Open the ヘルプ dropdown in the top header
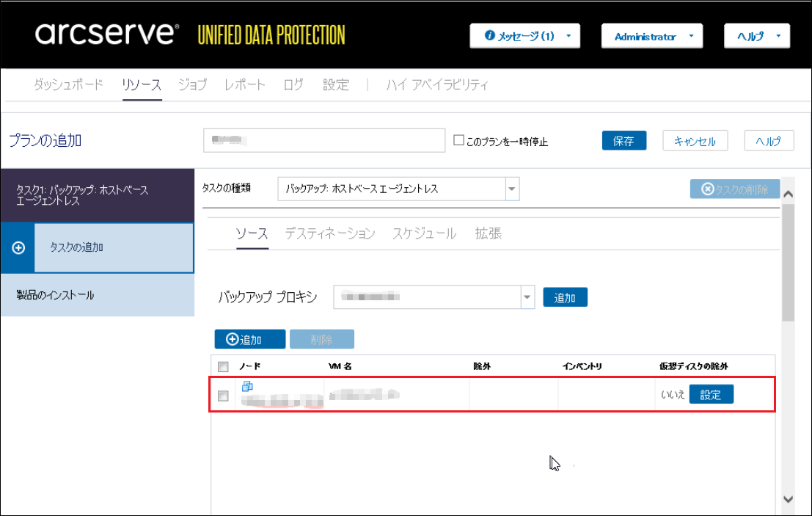The image size is (812, 516). click(x=756, y=36)
